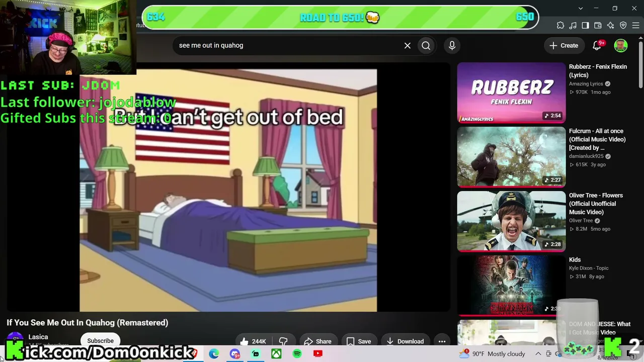The image size is (644, 362).
Task: Open the red YouTube taskbar app
Action: point(318,354)
